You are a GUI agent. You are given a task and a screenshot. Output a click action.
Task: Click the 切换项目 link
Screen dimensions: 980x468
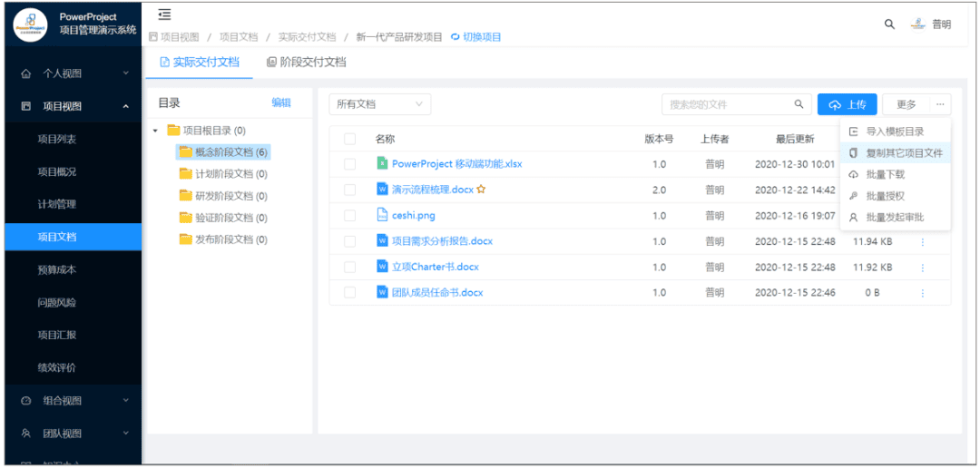click(482, 37)
